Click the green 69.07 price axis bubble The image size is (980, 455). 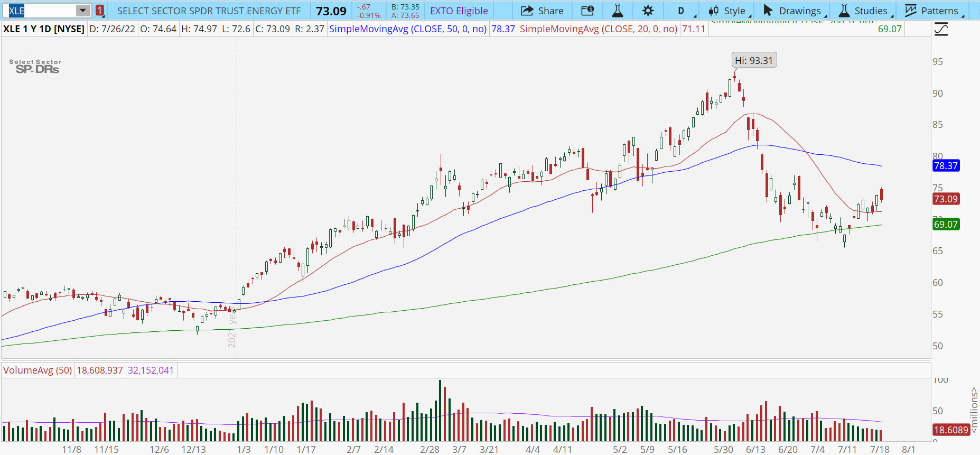[946, 225]
